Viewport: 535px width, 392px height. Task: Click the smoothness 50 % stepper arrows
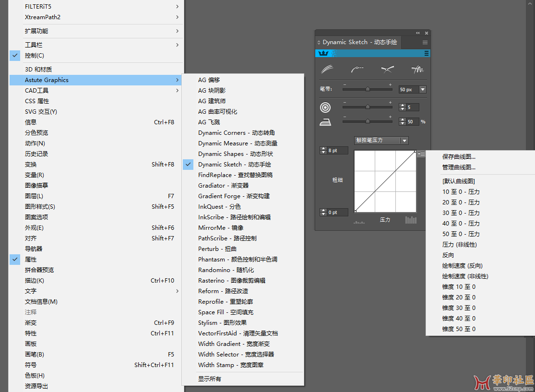[403, 122]
